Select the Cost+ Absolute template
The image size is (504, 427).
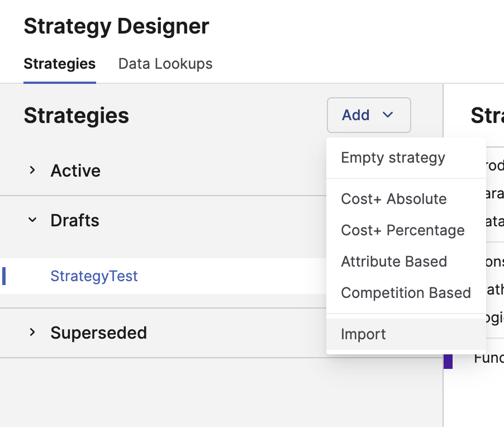coord(393,199)
